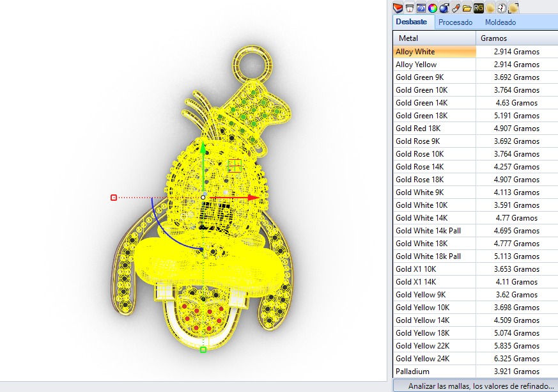
Task: Select the Gold Green 10K row
Action: tap(476, 90)
